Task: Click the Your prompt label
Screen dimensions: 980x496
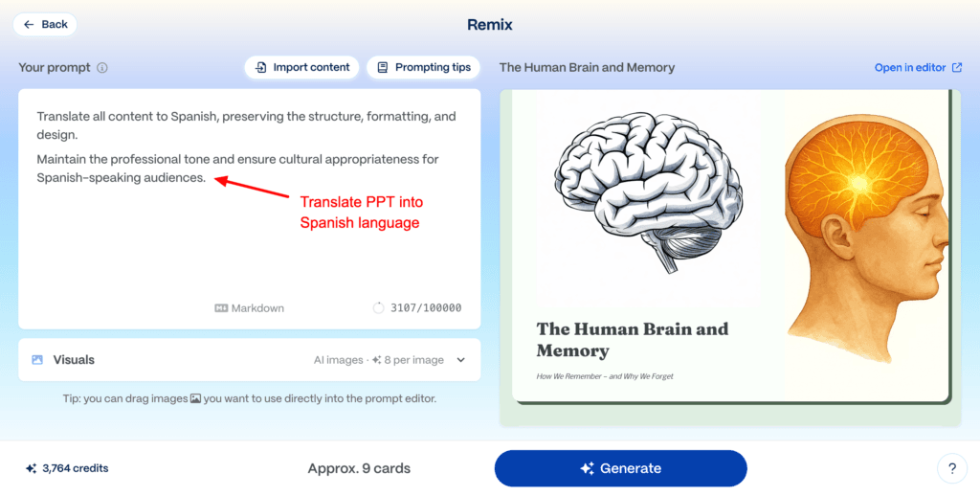Action: [55, 68]
